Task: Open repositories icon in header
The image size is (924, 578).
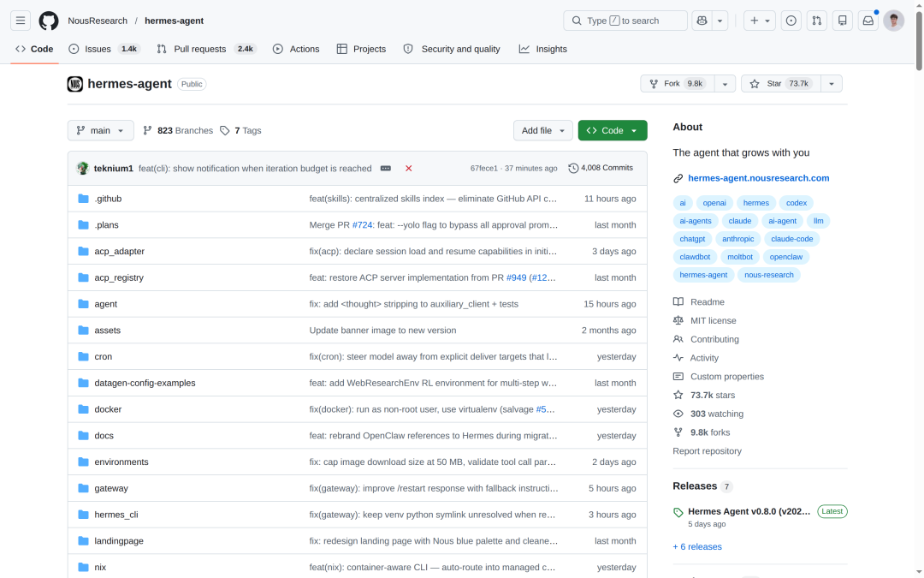Action: pyautogui.click(x=843, y=21)
